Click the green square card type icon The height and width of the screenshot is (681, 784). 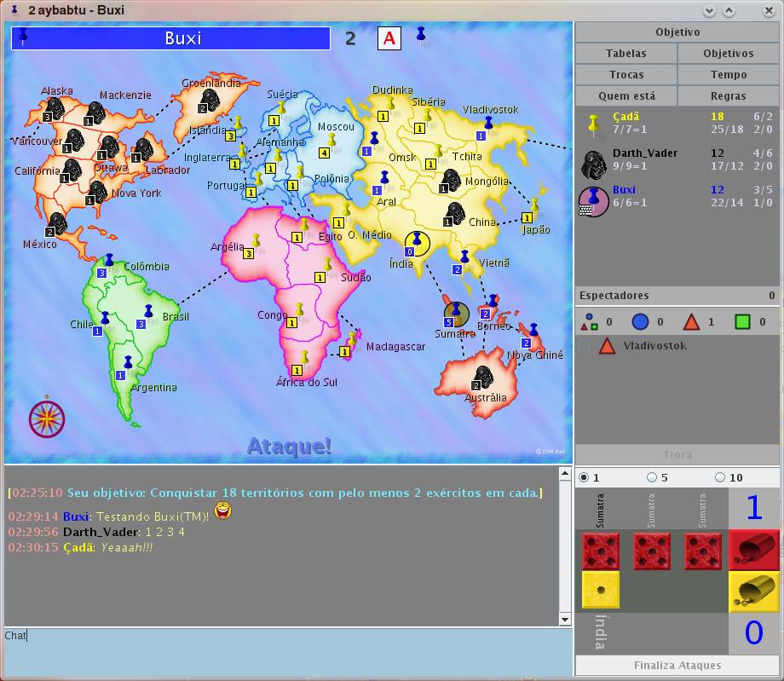[x=742, y=321]
